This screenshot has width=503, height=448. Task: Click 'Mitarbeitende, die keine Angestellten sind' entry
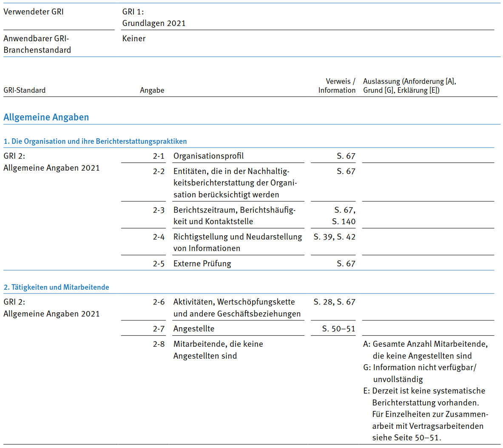coord(218,350)
